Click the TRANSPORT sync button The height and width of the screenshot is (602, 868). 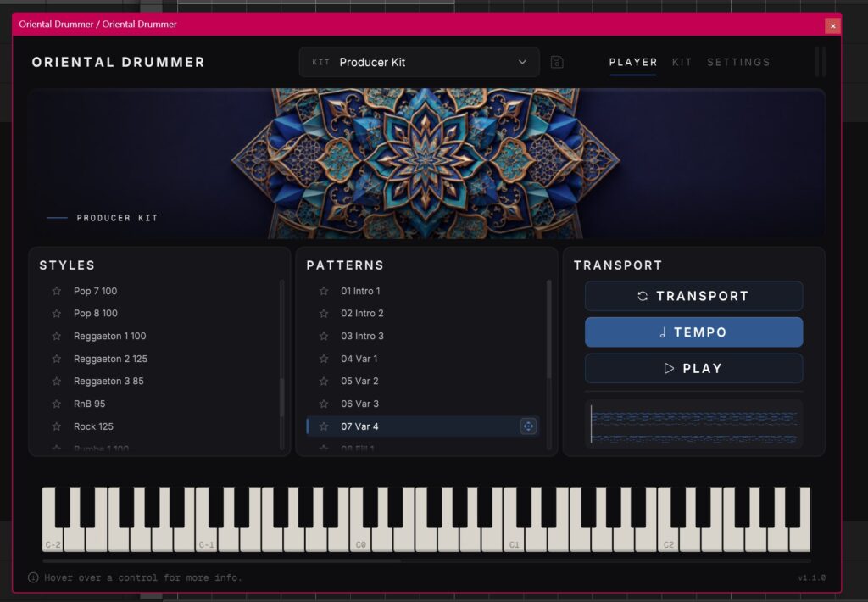point(693,296)
